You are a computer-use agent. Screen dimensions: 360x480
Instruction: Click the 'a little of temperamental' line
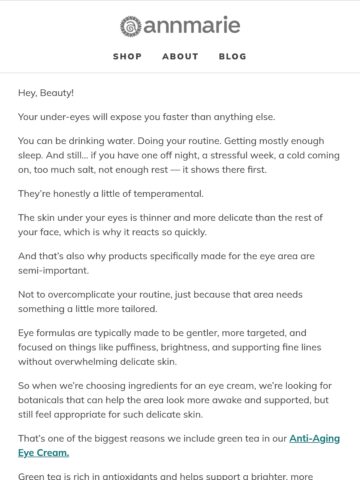(111, 194)
